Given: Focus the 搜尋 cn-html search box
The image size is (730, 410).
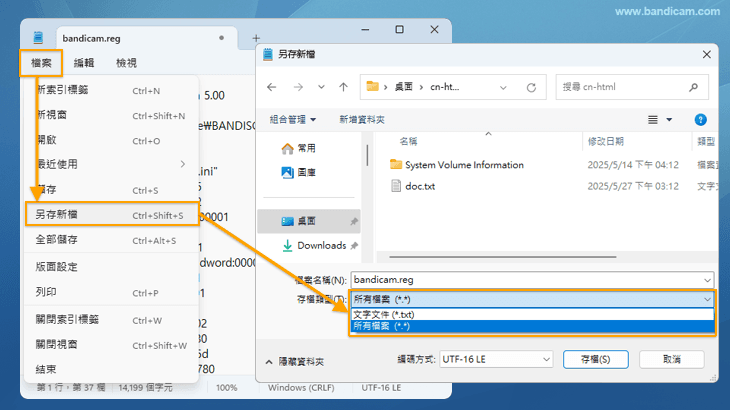Looking at the screenshot, I should point(632,87).
